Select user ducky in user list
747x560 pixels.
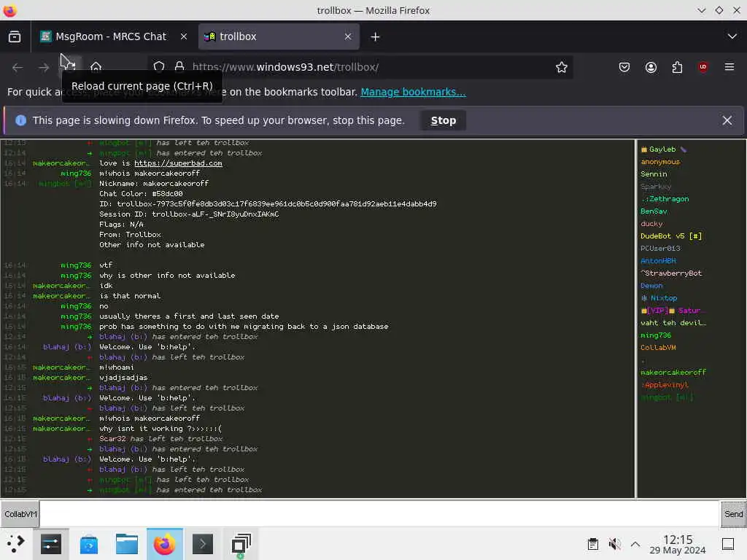(x=651, y=224)
